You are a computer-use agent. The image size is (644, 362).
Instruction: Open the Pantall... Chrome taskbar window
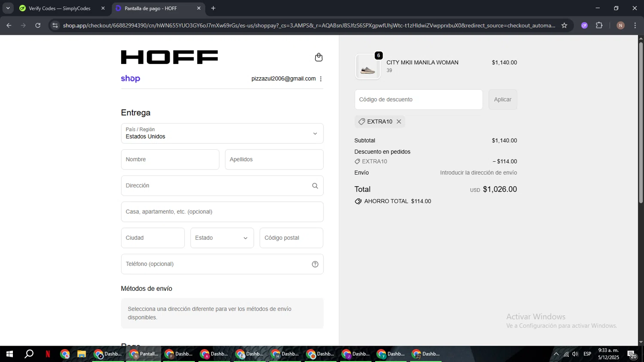point(144,354)
